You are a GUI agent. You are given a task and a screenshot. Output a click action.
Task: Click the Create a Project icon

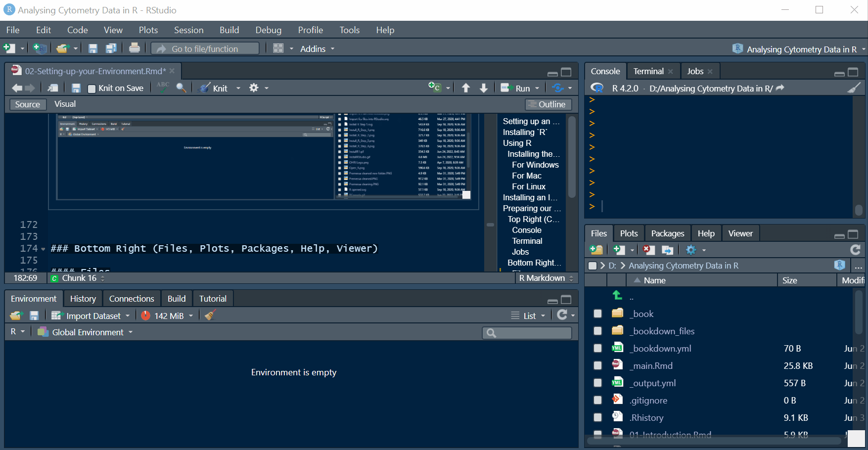40,48
